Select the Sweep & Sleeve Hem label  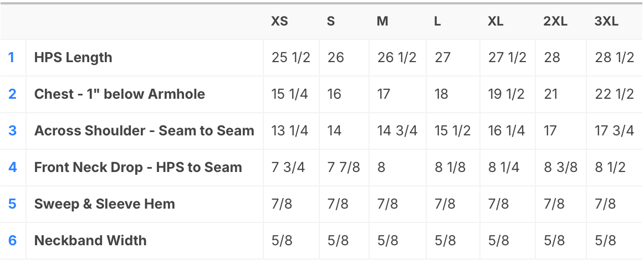coord(104,204)
